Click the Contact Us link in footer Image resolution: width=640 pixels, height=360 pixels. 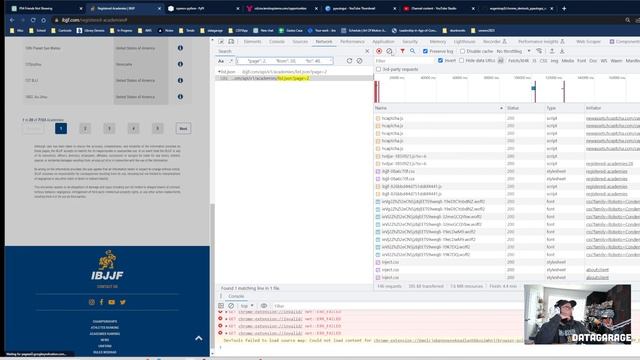pos(107,287)
